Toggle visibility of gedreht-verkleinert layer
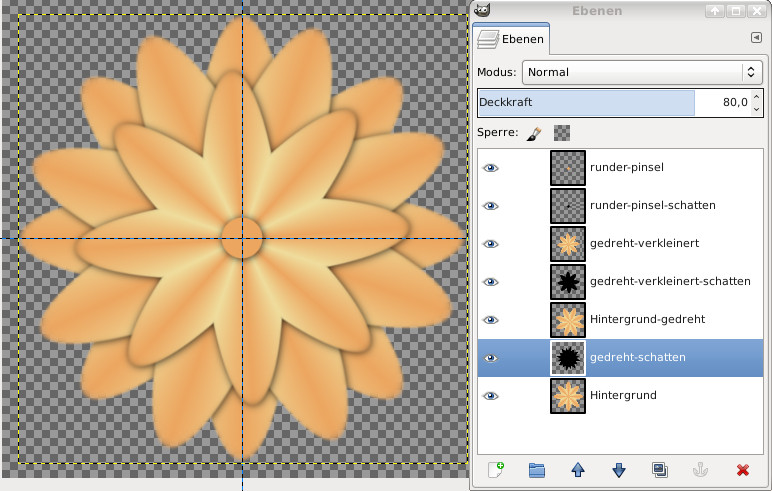772x491 pixels. point(490,243)
